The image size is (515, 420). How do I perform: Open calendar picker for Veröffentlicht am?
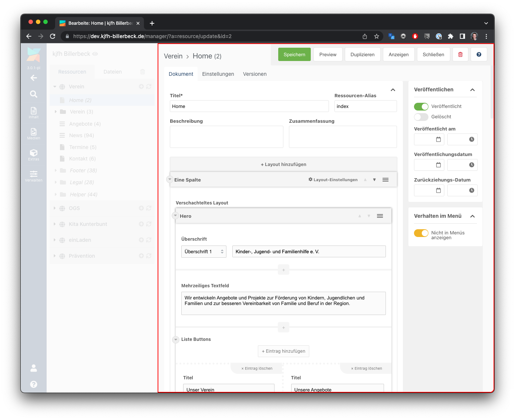tap(438, 139)
